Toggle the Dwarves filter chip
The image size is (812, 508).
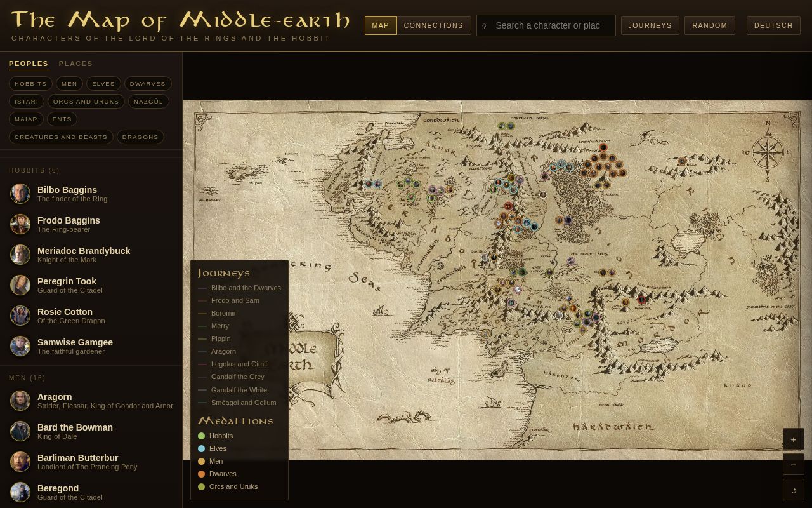pos(148,84)
